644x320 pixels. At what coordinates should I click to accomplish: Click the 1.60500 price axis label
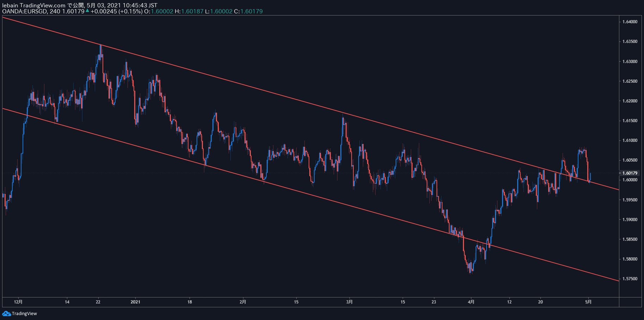point(630,160)
